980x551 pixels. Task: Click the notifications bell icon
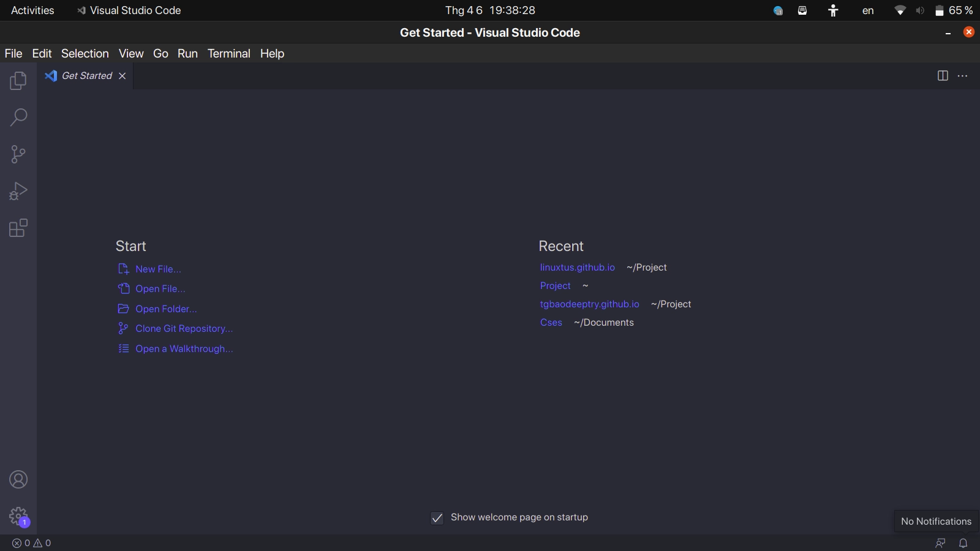(963, 543)
